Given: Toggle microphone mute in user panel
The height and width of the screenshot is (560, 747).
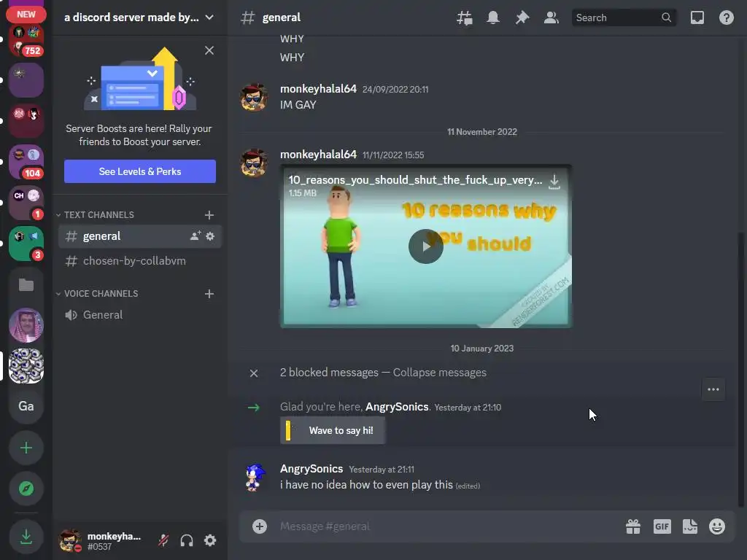Looking at the screenshot, I should point(163,540).
